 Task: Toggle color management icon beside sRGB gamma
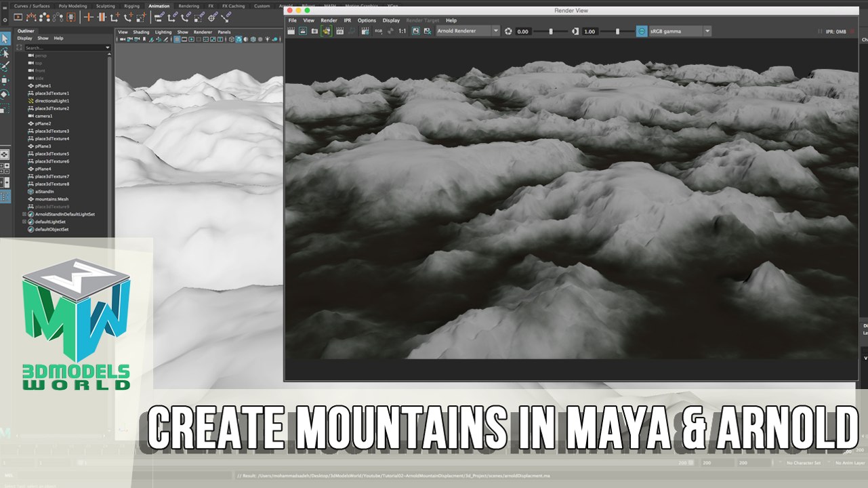[642, 31]
